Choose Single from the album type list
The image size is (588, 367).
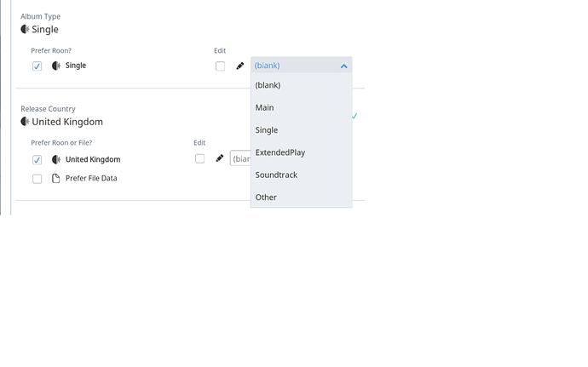click(x=301, y=130)
